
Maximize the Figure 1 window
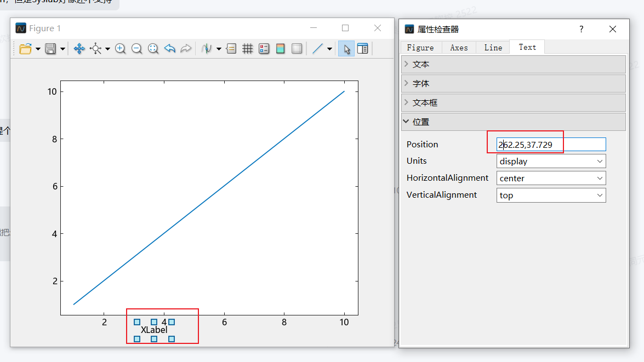tap(345, 28)
